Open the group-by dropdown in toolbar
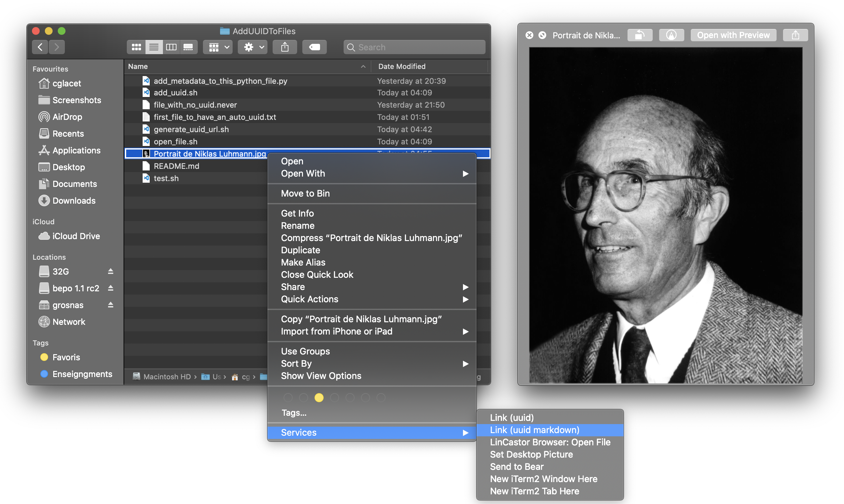 218,47
